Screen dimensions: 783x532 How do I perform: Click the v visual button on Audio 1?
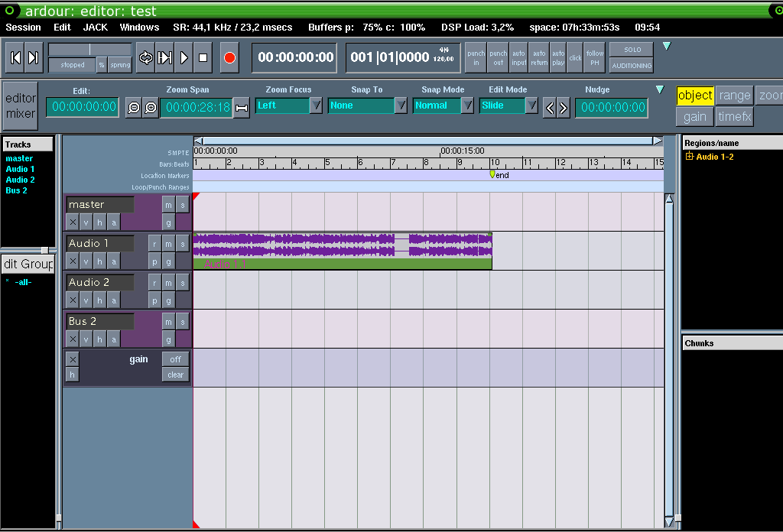point(86,261)
